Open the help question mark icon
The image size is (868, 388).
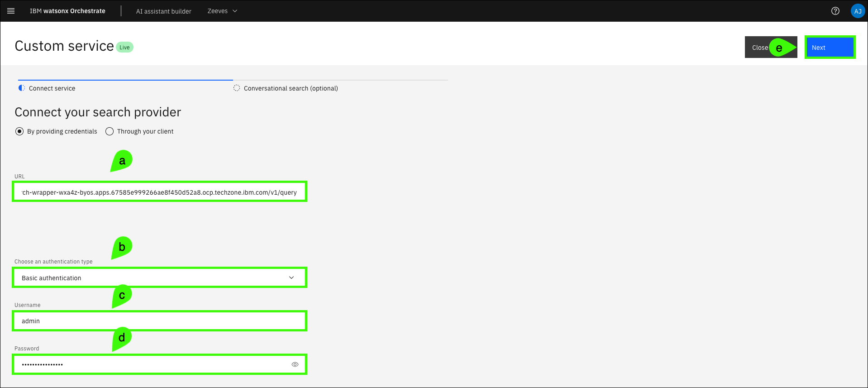click(x=835, y=11)
